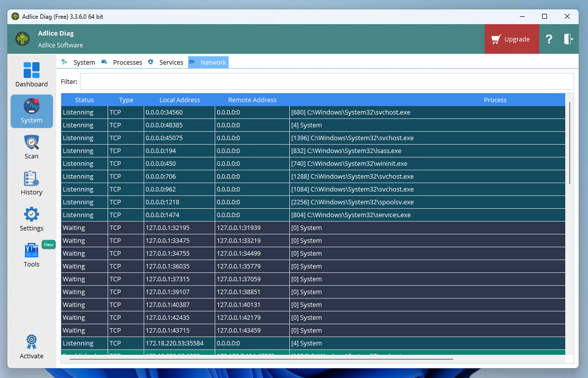The height and width of the screenshot is (378, 588).
Task: Click the Activate badge icon
Action: pyautogui.click(x=32, y=342)
